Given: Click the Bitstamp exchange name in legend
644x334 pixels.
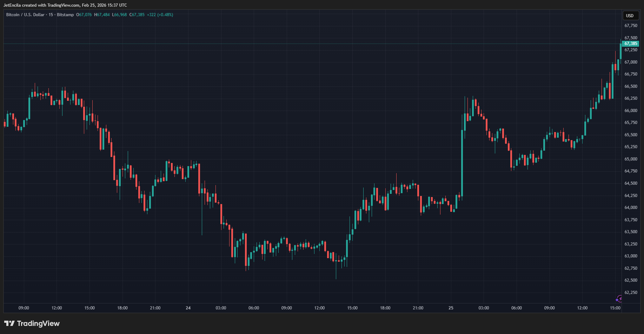Looking at the screenshot, I should [65, 15].
